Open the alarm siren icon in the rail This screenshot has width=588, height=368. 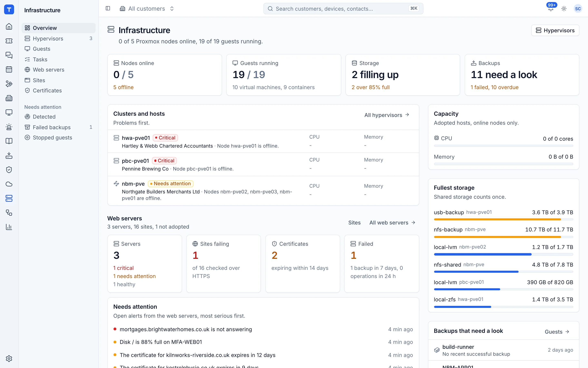click(x=9, y=127)
